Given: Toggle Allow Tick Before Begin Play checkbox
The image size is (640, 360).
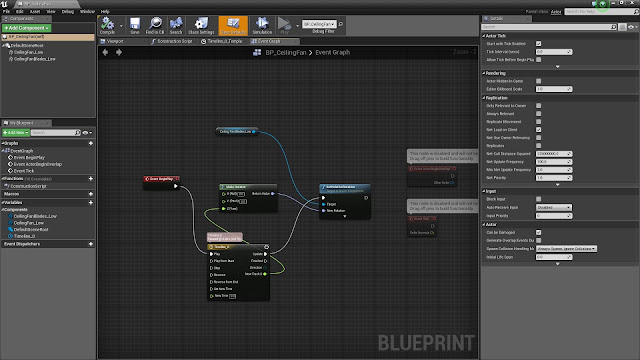Looking at the screenshot, I should [538, 60].
